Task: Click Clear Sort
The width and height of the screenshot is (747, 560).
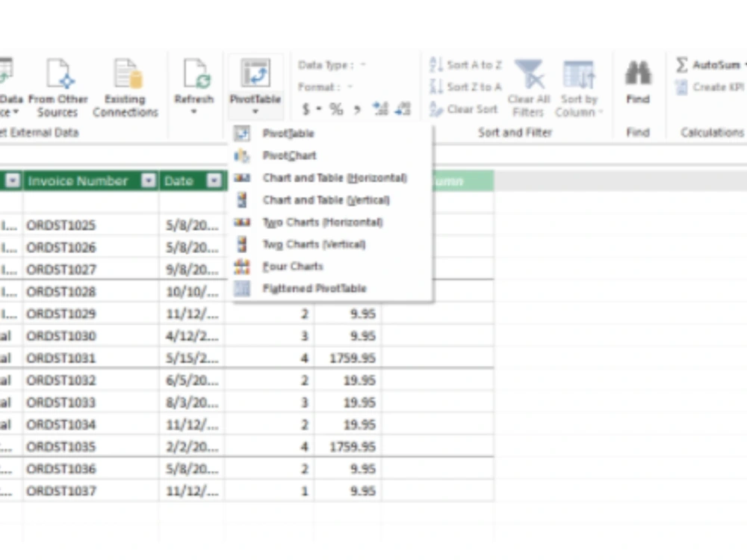Action: 463,109
